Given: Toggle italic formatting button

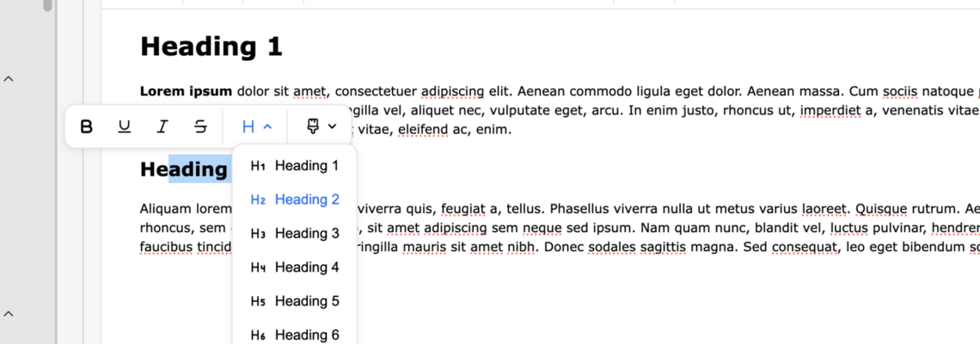Looking at the screenshot, I should point(162,127).
